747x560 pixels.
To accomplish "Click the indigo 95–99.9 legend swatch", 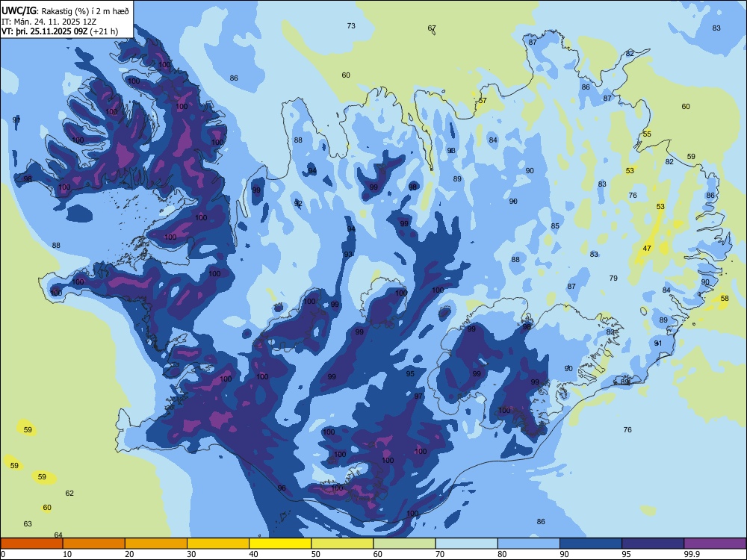I will 653,544.
